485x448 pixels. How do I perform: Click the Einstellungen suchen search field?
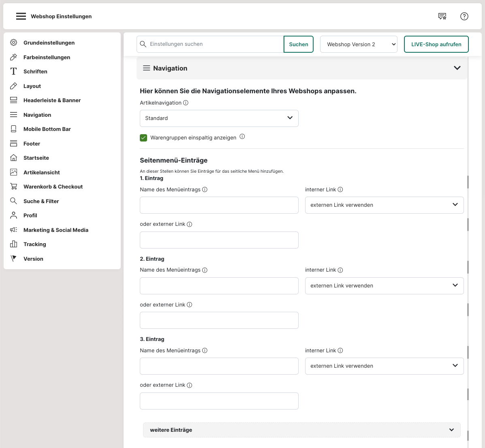click(215, 44)
